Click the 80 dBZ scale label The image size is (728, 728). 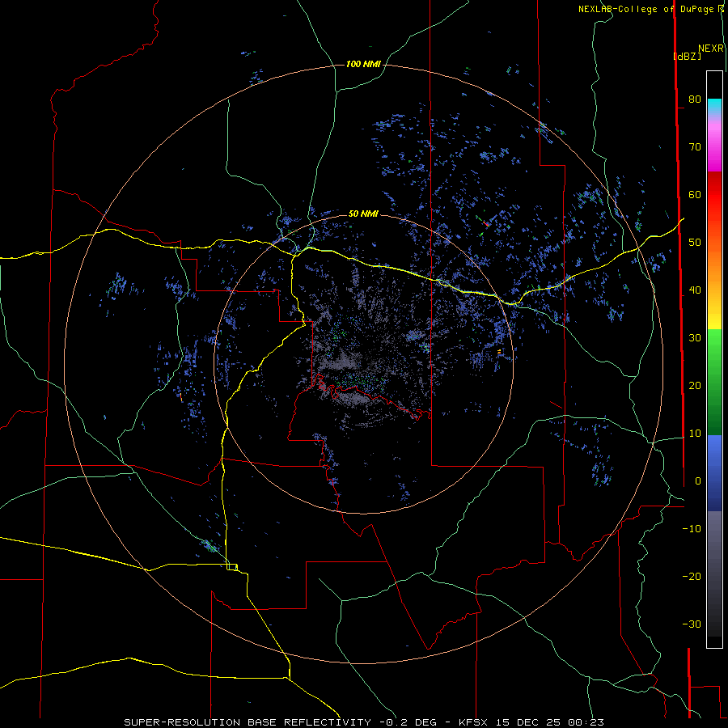pyautogui.click(x=695, y=99)
